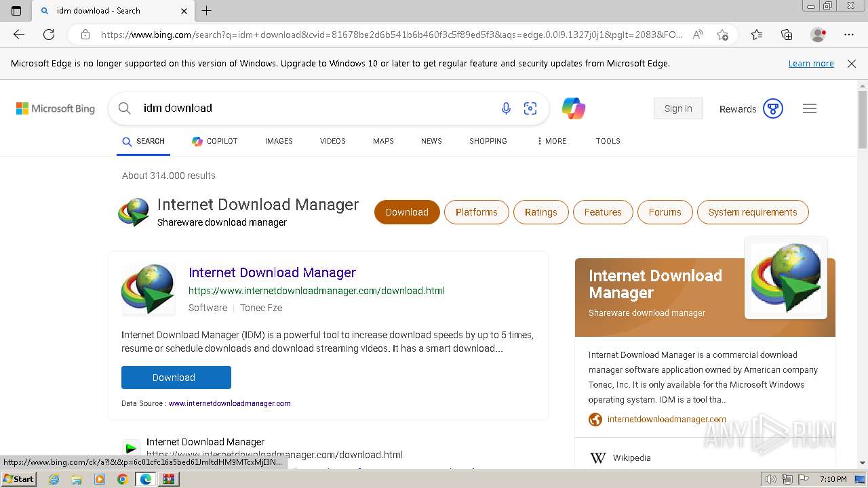Open the Bing hamburger menu

(x=810, y=108)
